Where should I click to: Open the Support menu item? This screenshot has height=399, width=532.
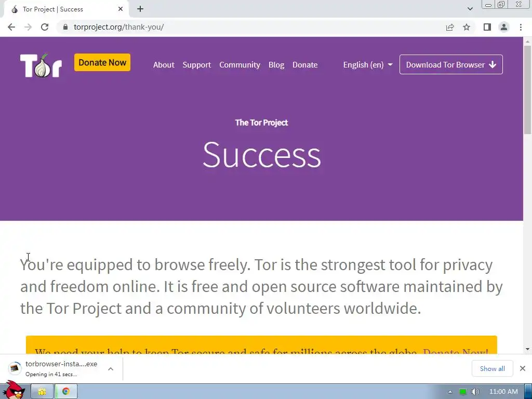pos(197,65)
